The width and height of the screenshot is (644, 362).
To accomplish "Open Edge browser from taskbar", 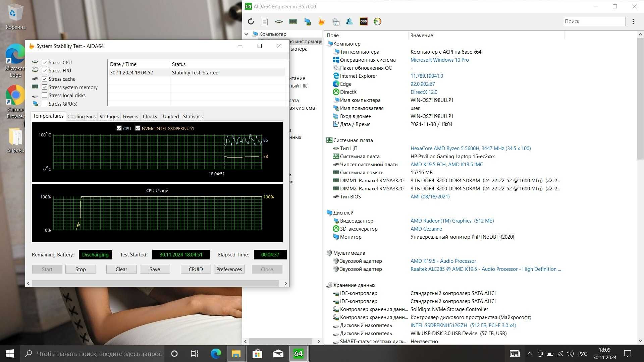I will pyautogui.click(x=216, y=354).
